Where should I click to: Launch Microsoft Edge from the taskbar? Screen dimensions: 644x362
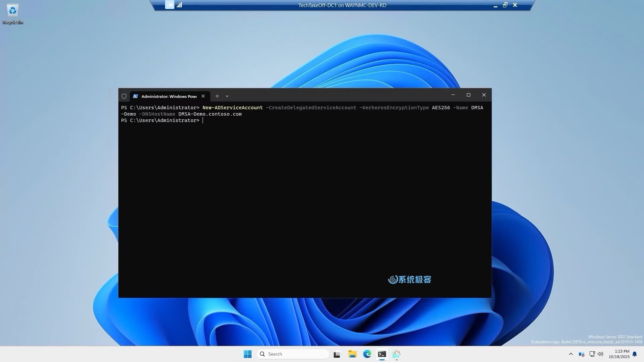click(367, 354)
